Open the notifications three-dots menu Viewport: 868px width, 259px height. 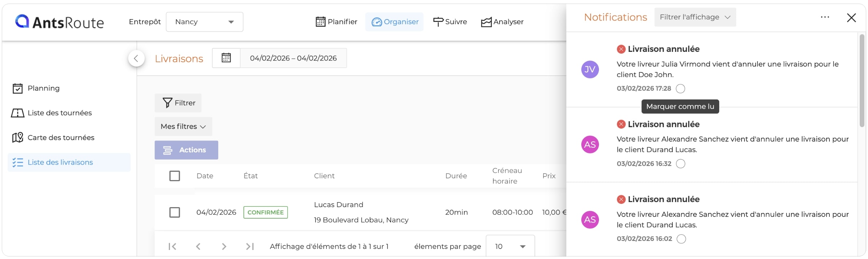pos(825,17)
